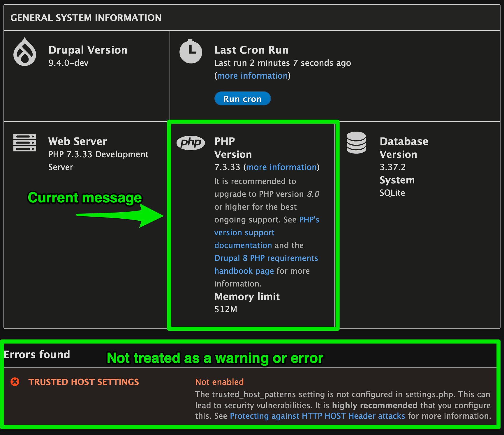Open cron 'more information' link
Screen dimensions: 504x435
pyautogui.click(x=252, y=76)
